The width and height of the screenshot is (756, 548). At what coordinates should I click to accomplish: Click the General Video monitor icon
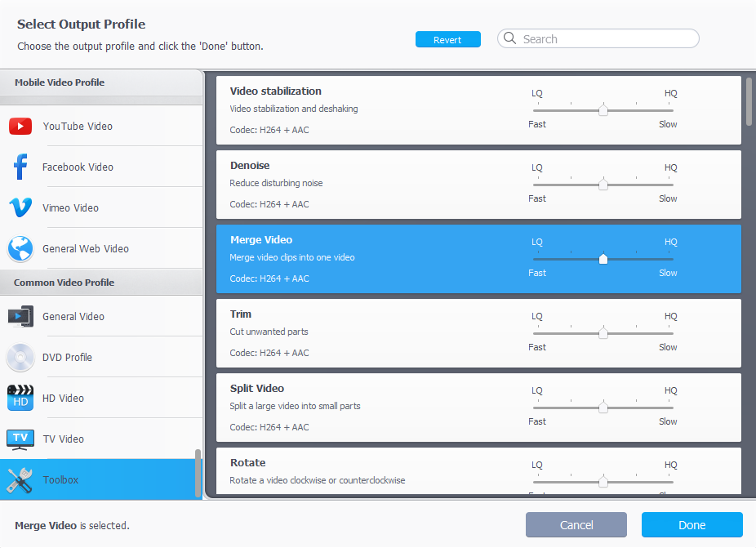[x=20, y=316]
